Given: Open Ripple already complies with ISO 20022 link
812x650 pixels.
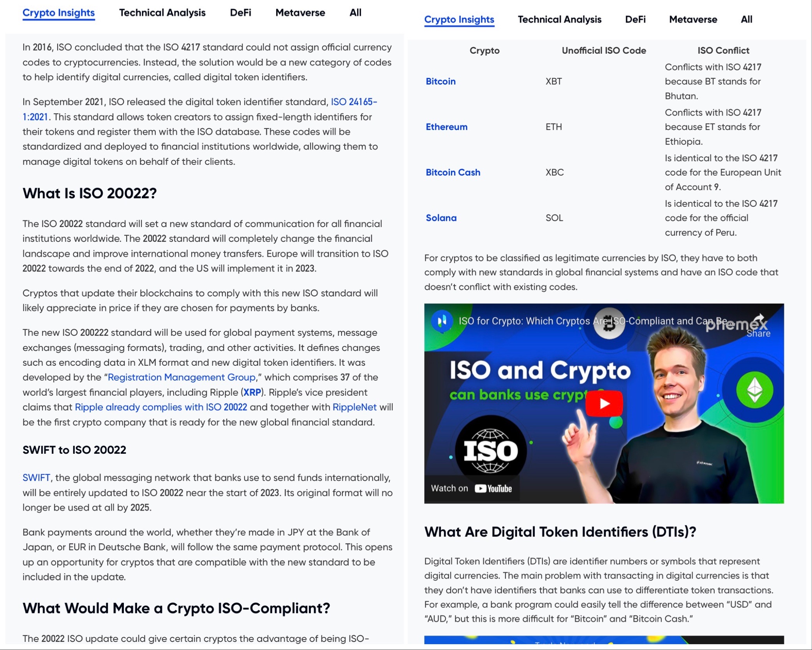Looking at the screenshot, I should pyautogui.click(x=161, y=407).
